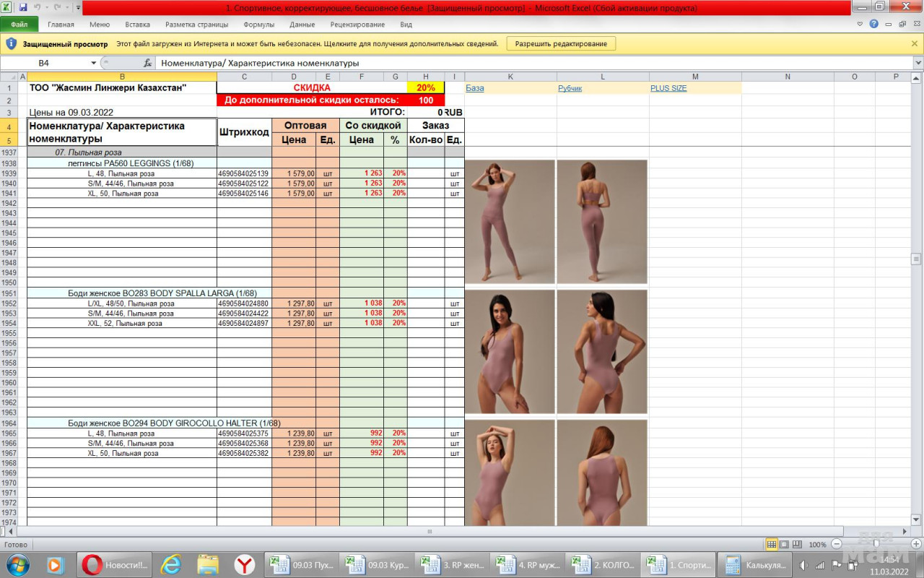Minimize the ribbon with the caret icon
Viewport: 924px width, 578px height.
pyautogui.click(x=860, y=24)
